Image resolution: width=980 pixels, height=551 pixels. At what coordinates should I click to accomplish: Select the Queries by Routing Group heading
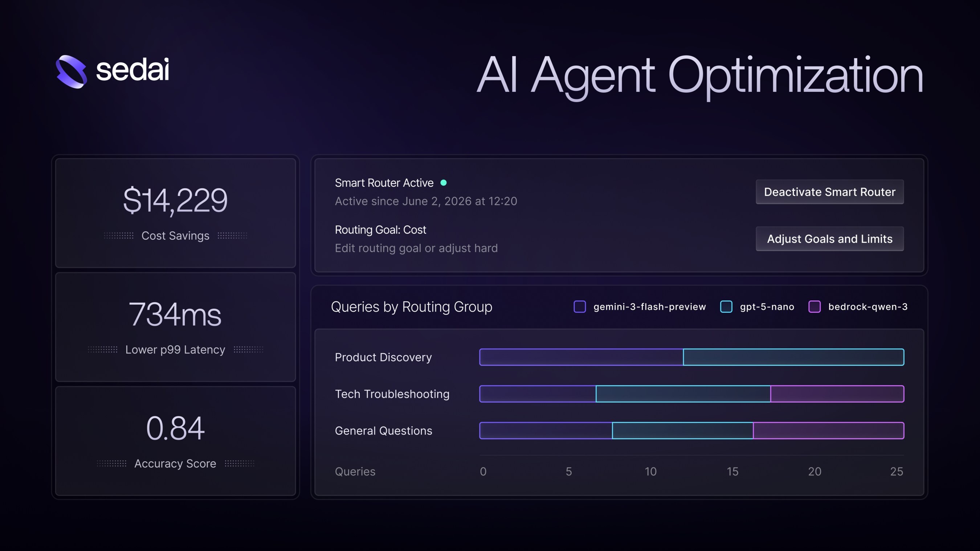[411, 307]
